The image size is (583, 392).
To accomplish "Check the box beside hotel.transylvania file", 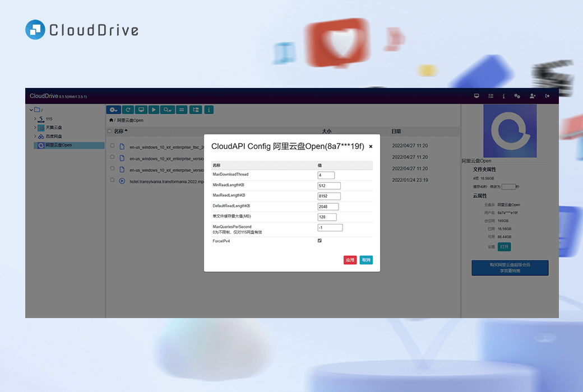I will [112, 180].
